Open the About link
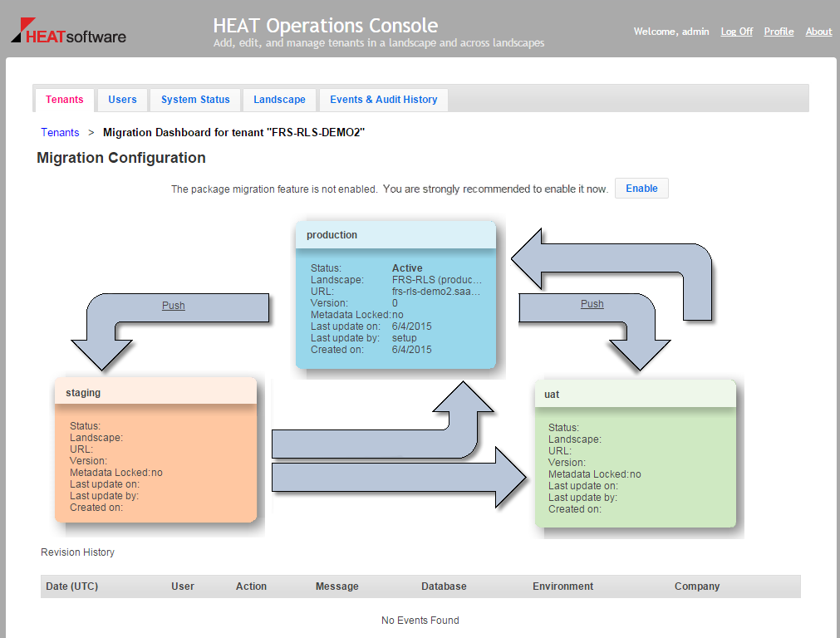The width and height of the screenshot is (840, 638). pyautogui.click(x=818, y=32)
